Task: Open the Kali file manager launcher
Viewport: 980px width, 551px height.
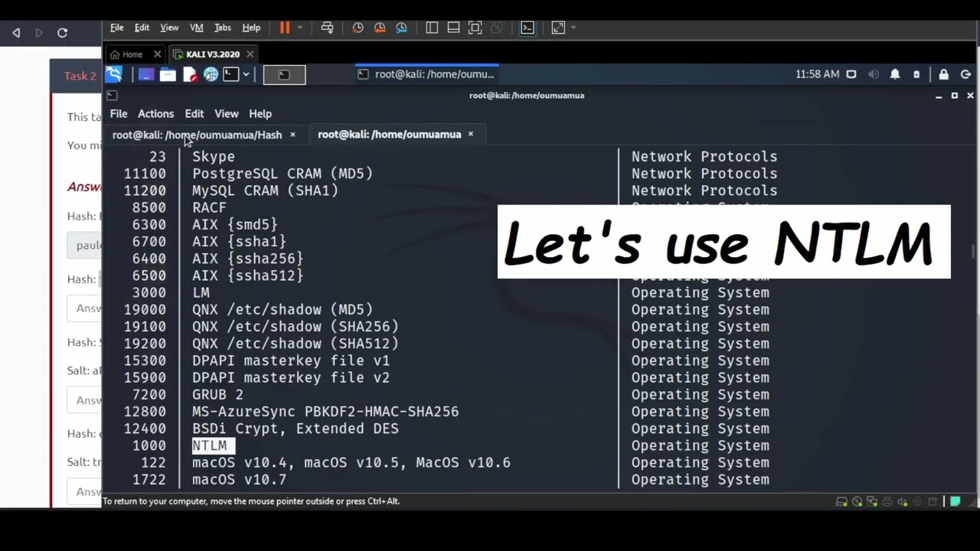Action: (168, 74)
